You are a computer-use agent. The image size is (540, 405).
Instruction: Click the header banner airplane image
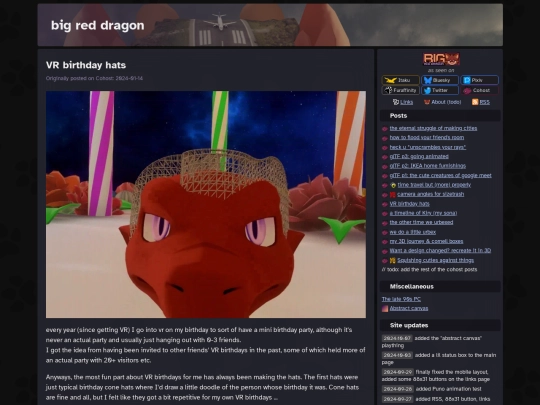coord(270,25)
